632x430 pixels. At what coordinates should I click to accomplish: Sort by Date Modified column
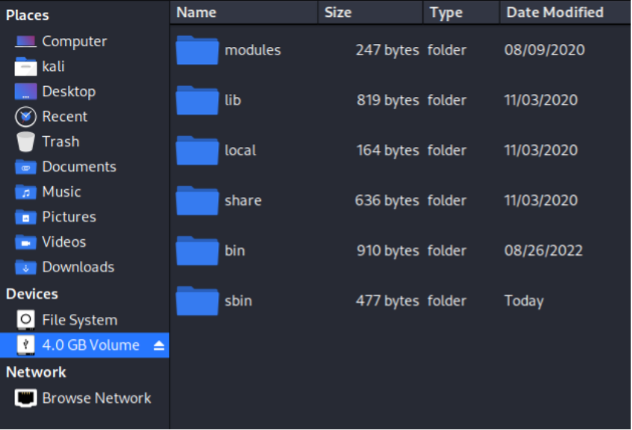[x=554, y=13]
